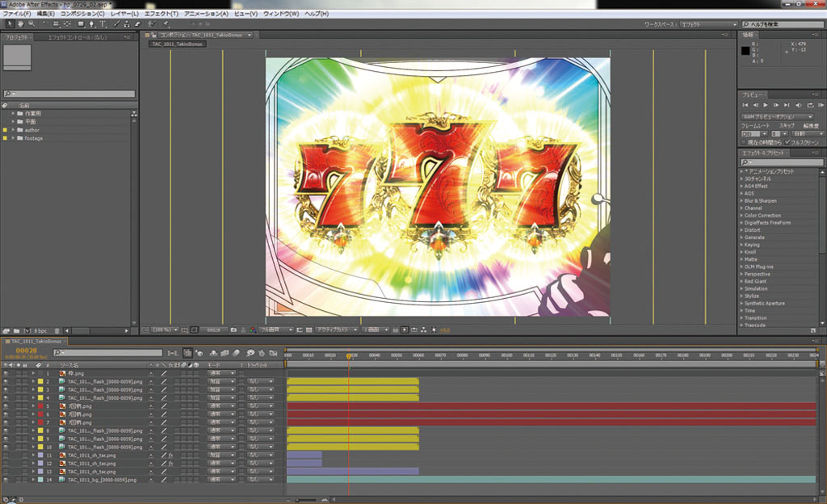Click the Effects & Presets search field
Viewport: 827px width, 504px height.
pyautogui.click(x=782, y=162)
